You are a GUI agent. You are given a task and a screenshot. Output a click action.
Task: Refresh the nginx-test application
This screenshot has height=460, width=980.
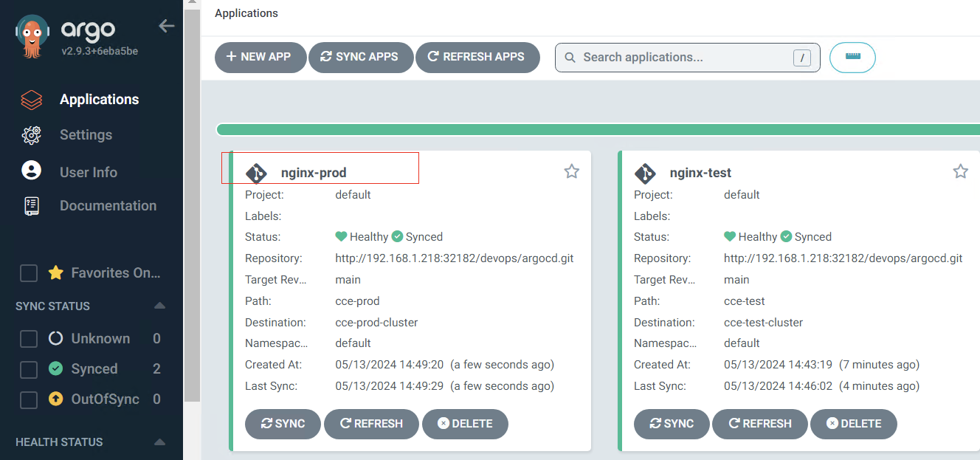[x=760, y=424]
